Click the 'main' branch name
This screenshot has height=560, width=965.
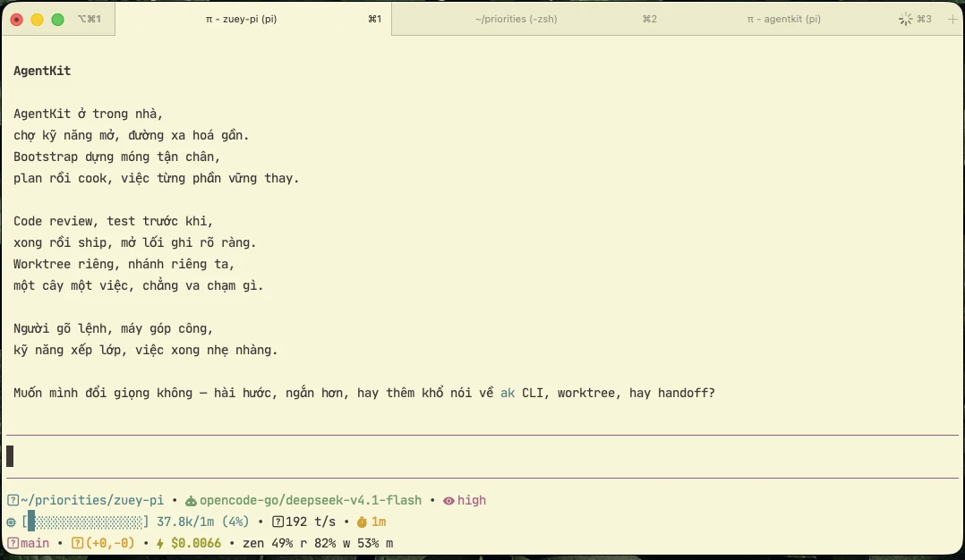click(34, 543)
